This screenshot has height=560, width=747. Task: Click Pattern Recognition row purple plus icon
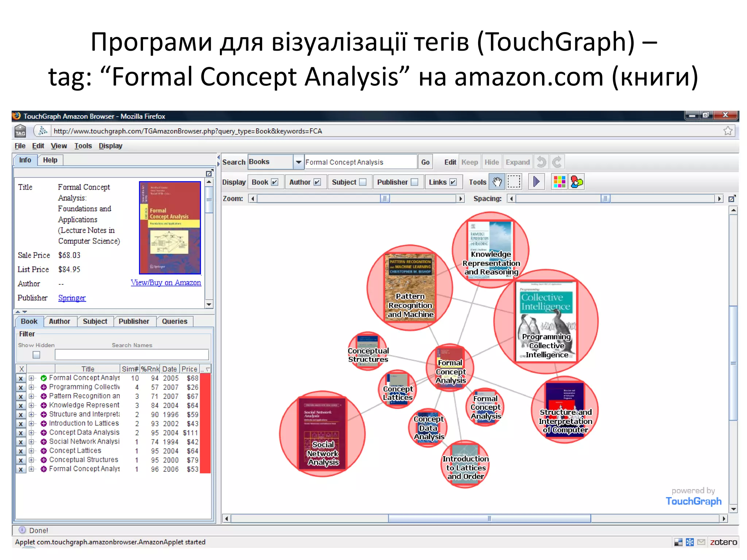click(43, 396)
